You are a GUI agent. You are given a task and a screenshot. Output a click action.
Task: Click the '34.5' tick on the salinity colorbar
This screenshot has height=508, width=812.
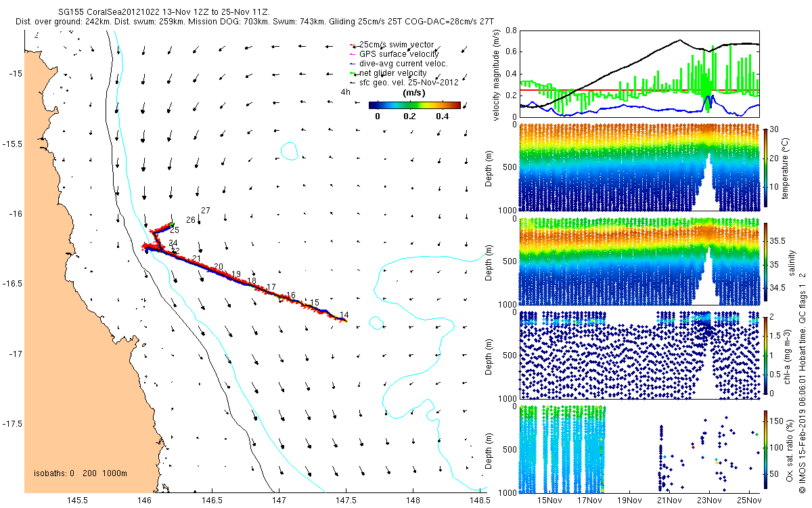coord(779,289)
